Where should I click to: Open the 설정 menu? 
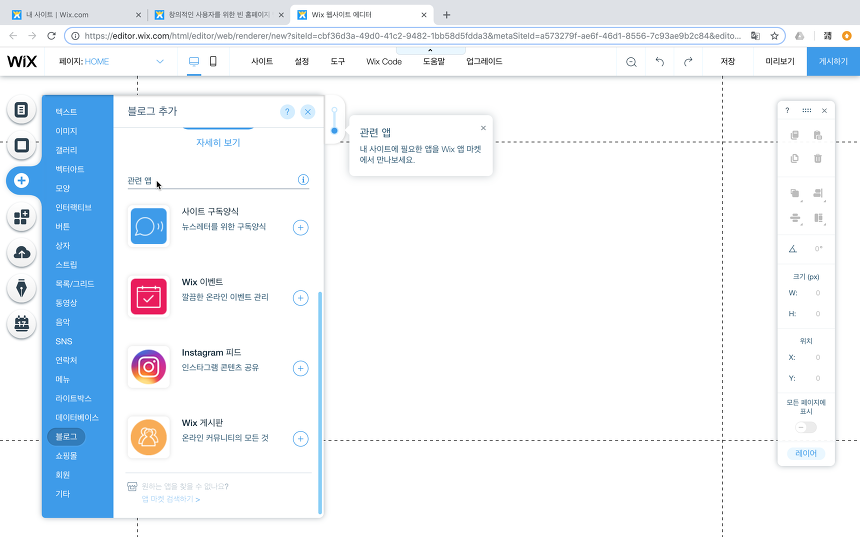coord(302,61)
